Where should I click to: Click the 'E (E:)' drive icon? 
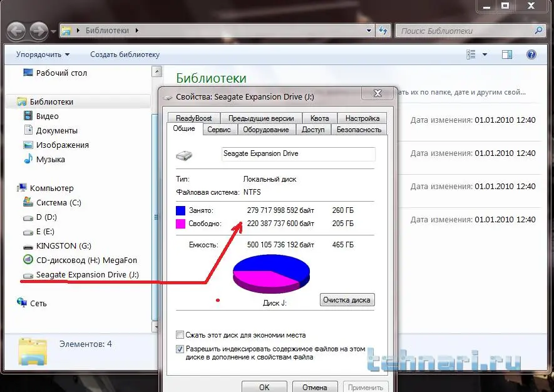pyautogui.click(x=28, y=232)
